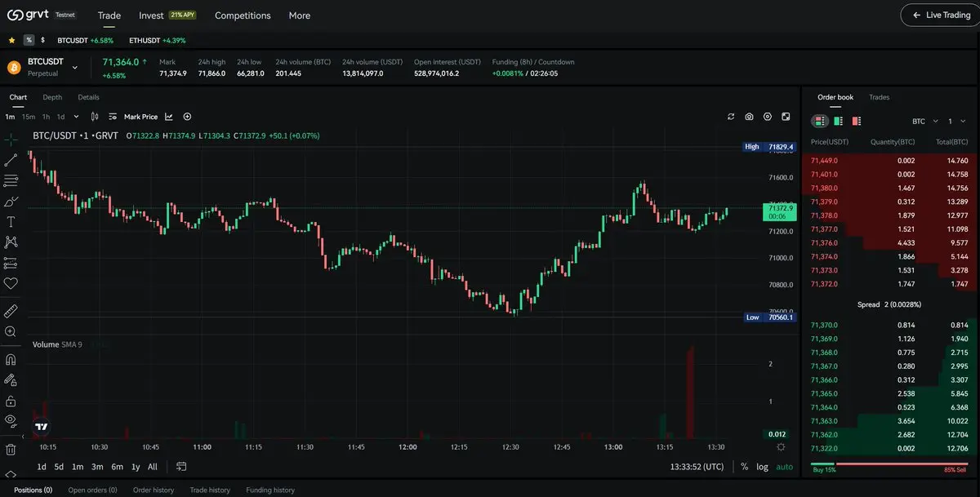Click the line chart compare icon
980x497 pixels.
[169, 117]
